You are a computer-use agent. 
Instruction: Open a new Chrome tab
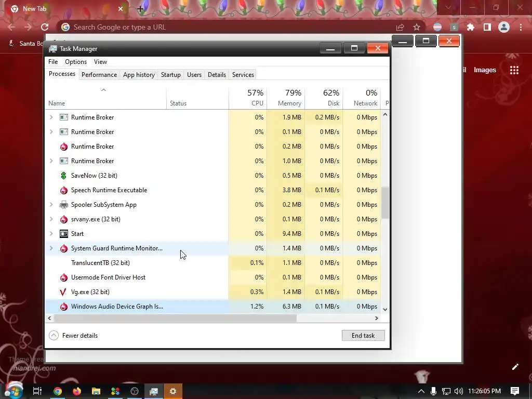click(140, 9)
